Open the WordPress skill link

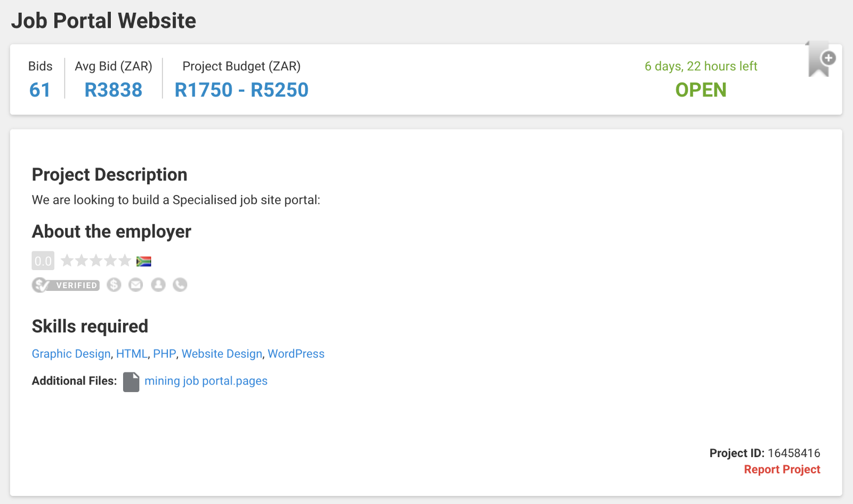pyautogui.click(x=296, y=354)
